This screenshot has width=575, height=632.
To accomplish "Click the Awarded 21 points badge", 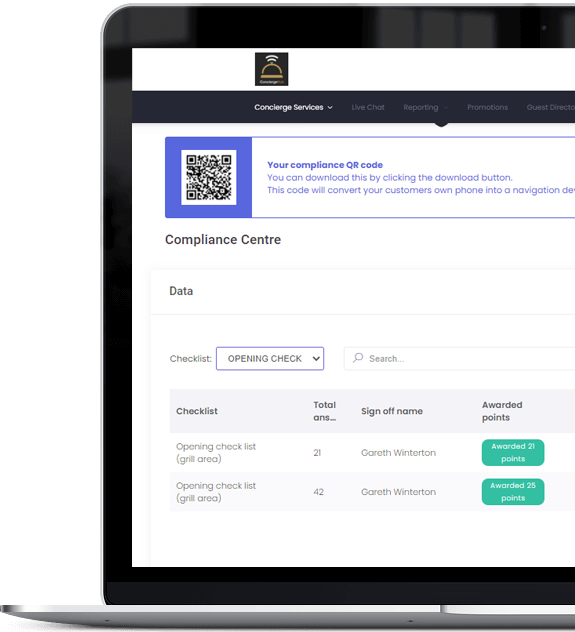I will coord(513,453).
